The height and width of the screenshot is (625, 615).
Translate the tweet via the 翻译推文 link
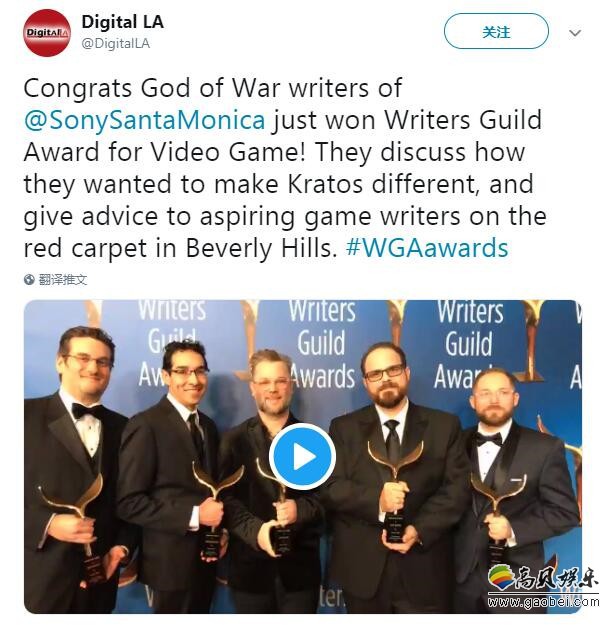tap(63, 280)
